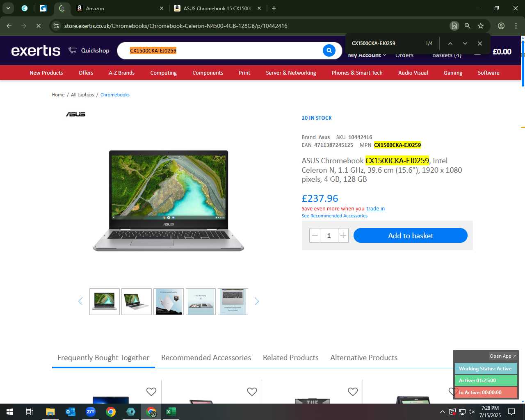Select the second angled laptop thumbnail
The width and height of the screenshot is (525, 420).
pos(137,301)
